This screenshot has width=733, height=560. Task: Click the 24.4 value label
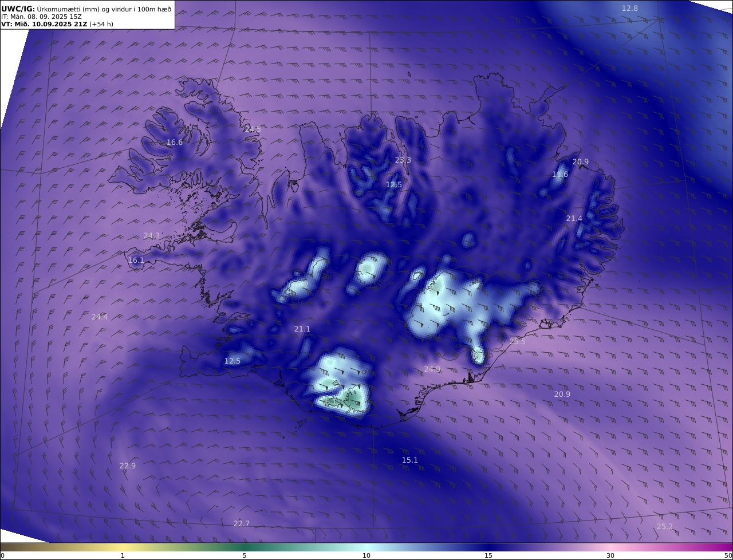[x=100, y=317]
